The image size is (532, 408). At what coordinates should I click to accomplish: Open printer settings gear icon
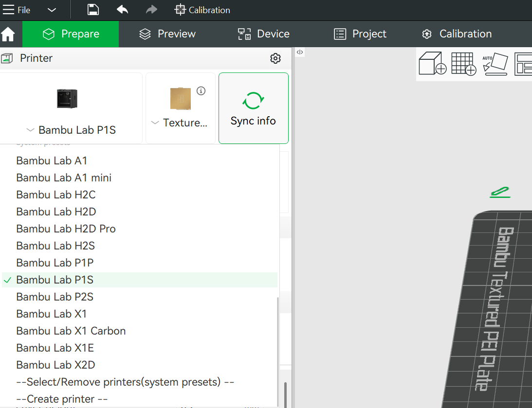point(275,58)
